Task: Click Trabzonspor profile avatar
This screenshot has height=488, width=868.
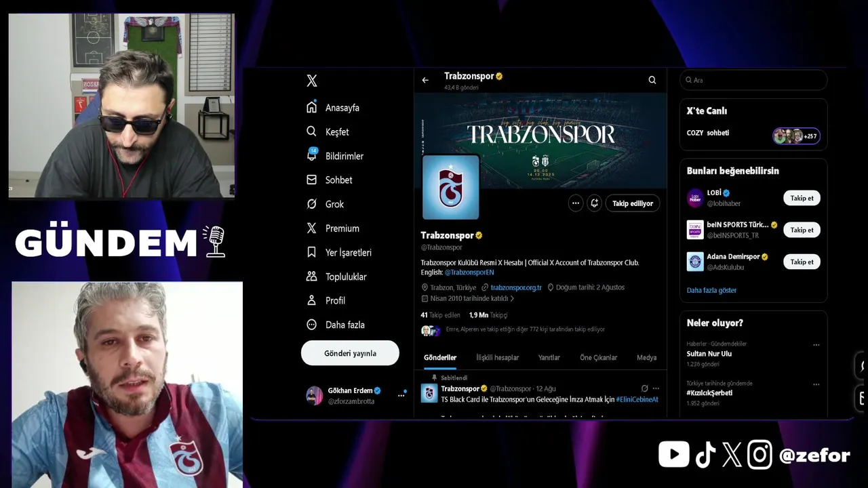Action: (450, 187)
